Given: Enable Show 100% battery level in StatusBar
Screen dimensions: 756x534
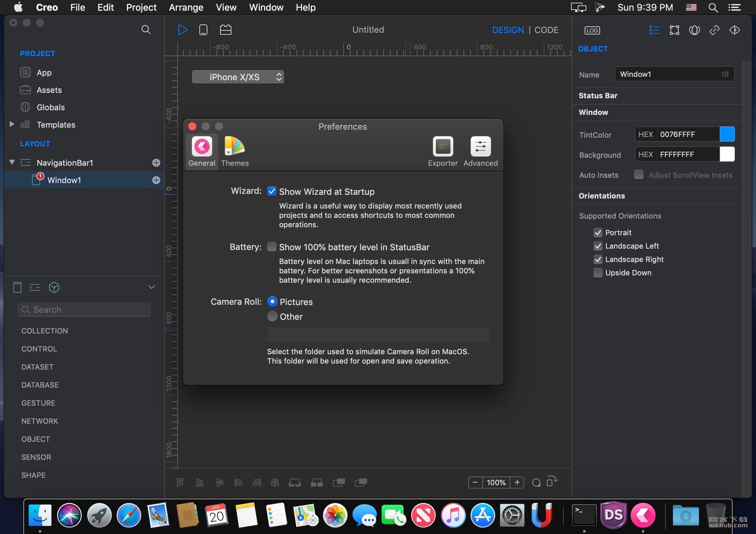Looking at the screenshot, I should tap(271, 247).
